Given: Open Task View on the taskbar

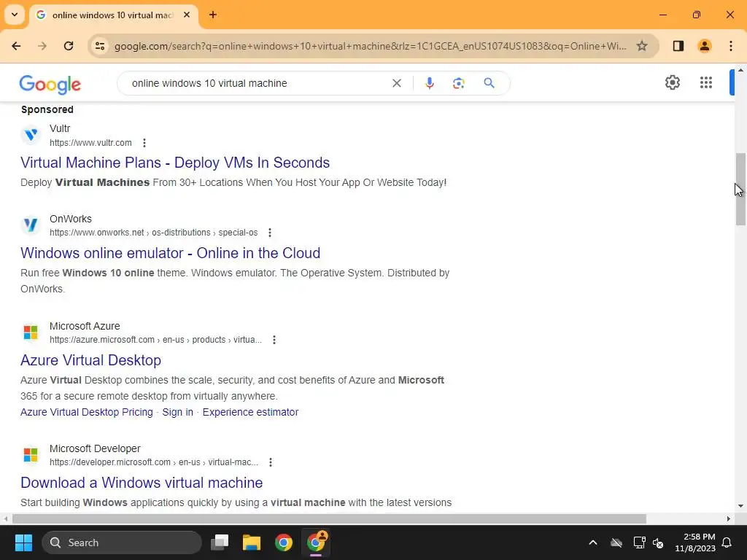Looking at the screenshot, I should pyautogui.click(x=220, y=542).
